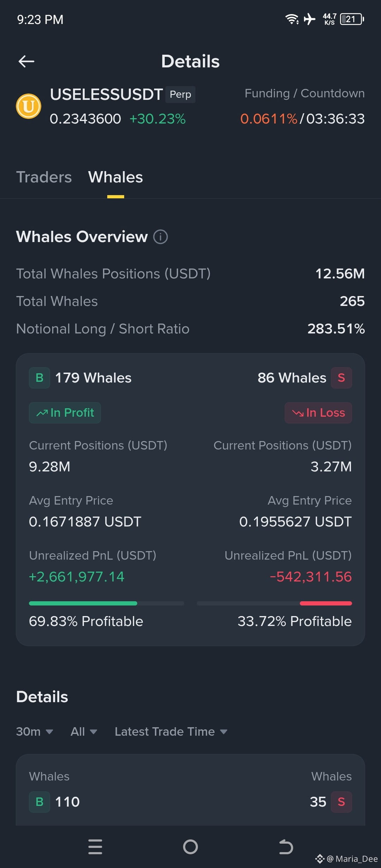Expand the 30m timeframe dropdown
This screenshot has height=868, width=381.
point(35,732)
